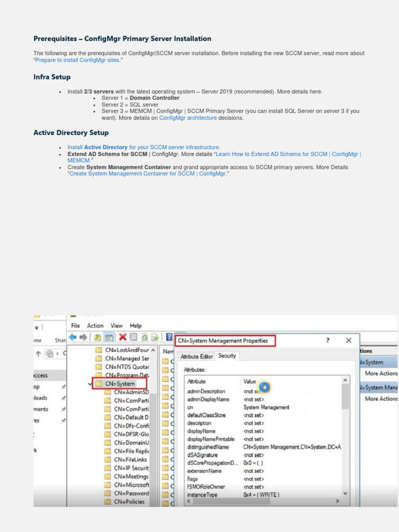This screenshot has height=532, width=399.
Task: Click the refresh toolbar icon
Action: tap(144, 337)
